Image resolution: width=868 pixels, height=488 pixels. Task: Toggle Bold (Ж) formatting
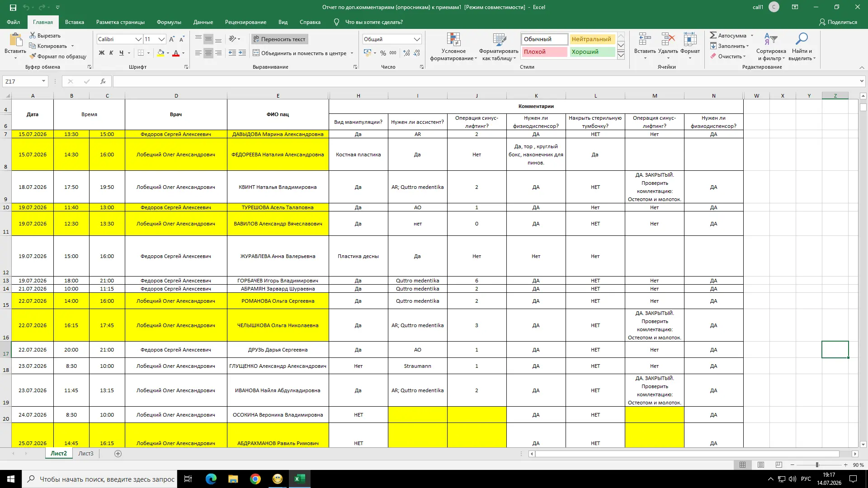click(101, 53)
